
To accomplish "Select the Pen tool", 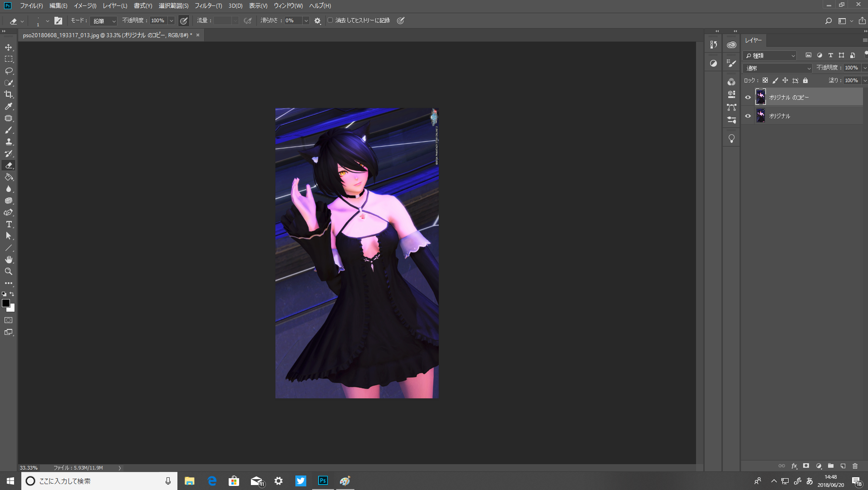I will (9, 212).
